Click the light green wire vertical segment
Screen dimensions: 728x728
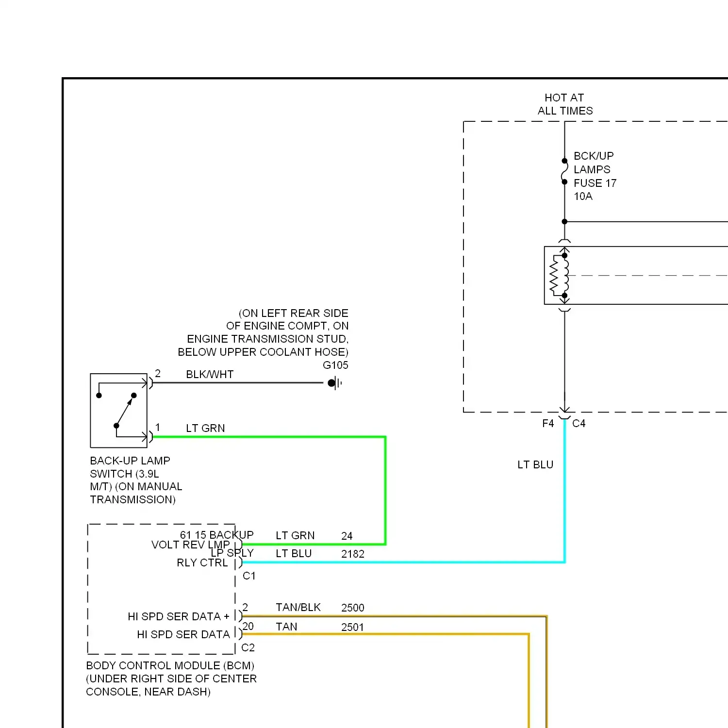pyautogui.click(x=385, y=490)
